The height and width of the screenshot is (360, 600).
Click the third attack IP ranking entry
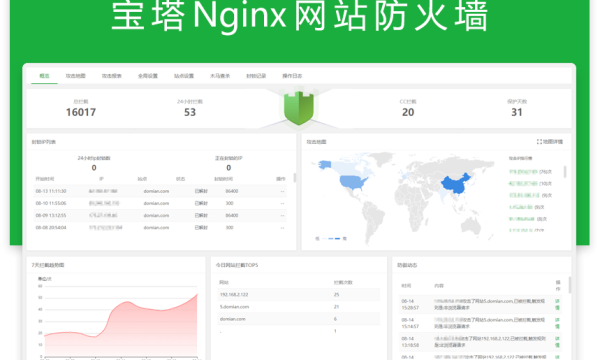click(x=530, y=195)
